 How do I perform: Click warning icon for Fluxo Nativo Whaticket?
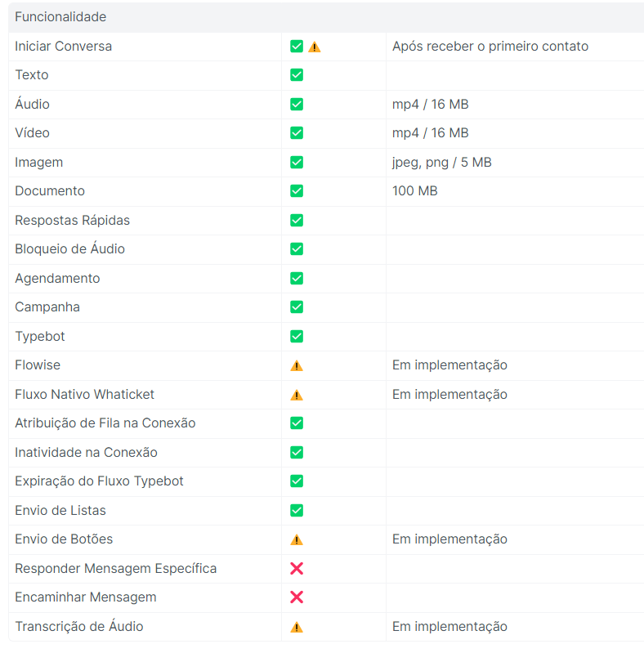point(297,395)
